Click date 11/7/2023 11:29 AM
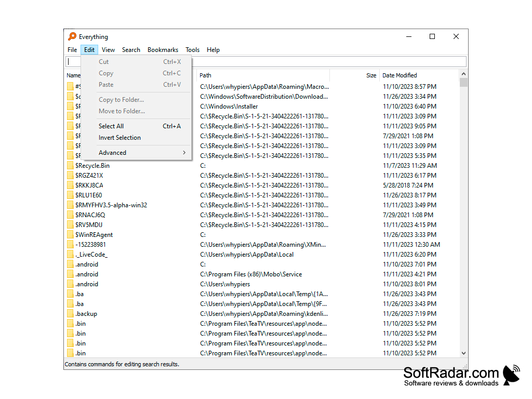 click(x=410, y=166)
